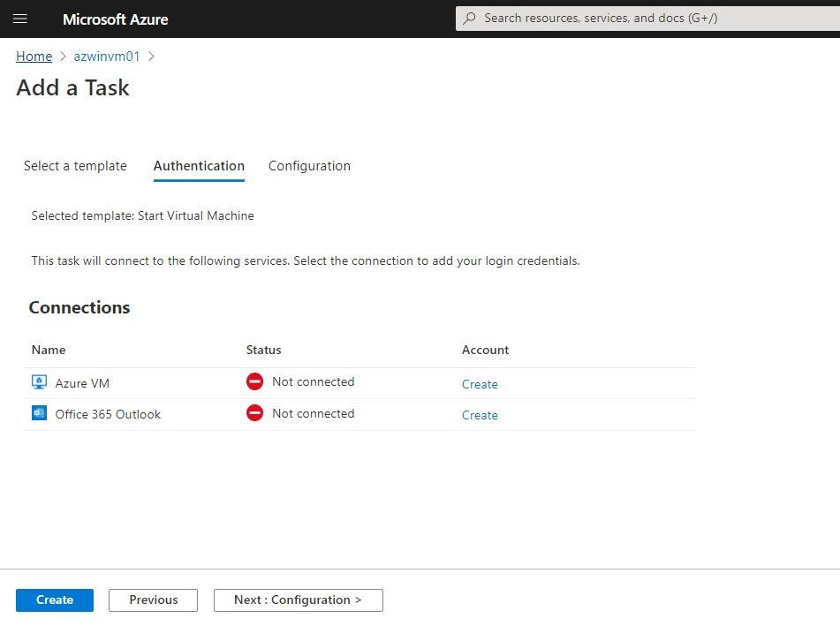Viewport: 840px width, 626px height.
Task: Go back with the Previous button
Action: (x=153, y=600)
